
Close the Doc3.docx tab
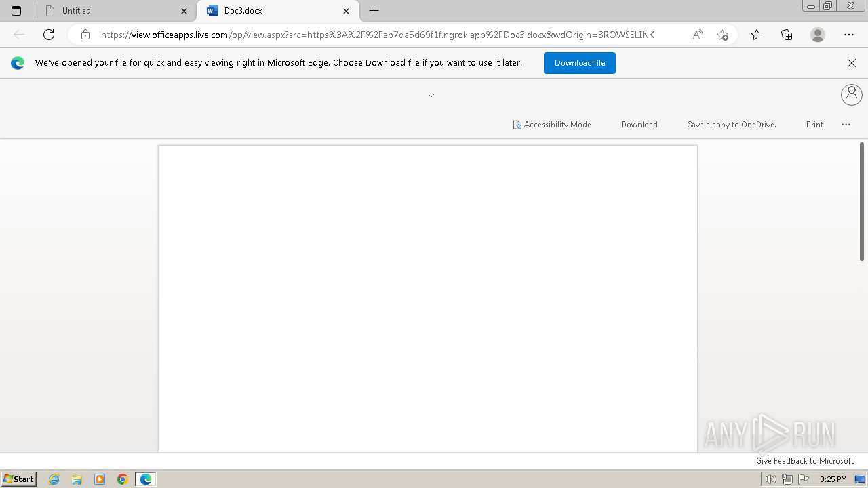[x=347, y=11]
